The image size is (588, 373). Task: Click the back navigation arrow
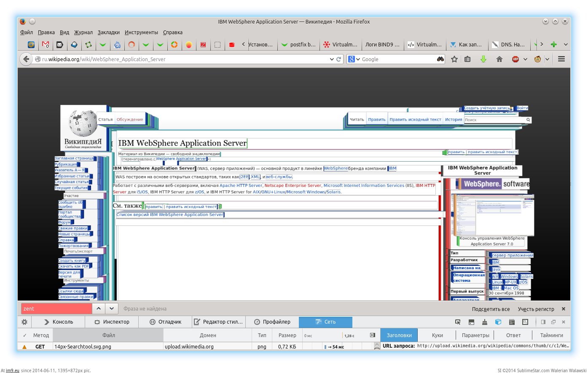point(26,59)
